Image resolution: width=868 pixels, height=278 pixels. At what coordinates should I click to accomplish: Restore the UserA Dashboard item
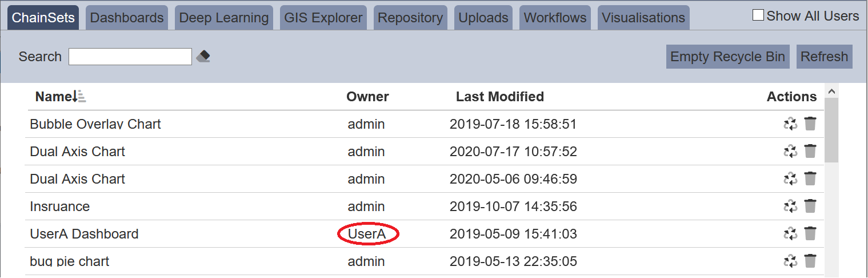[790, 233]
